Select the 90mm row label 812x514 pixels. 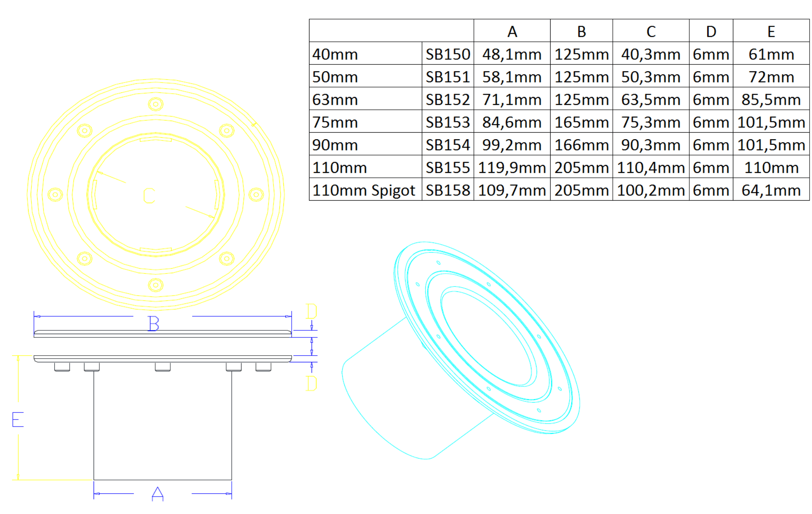point(365,145)
